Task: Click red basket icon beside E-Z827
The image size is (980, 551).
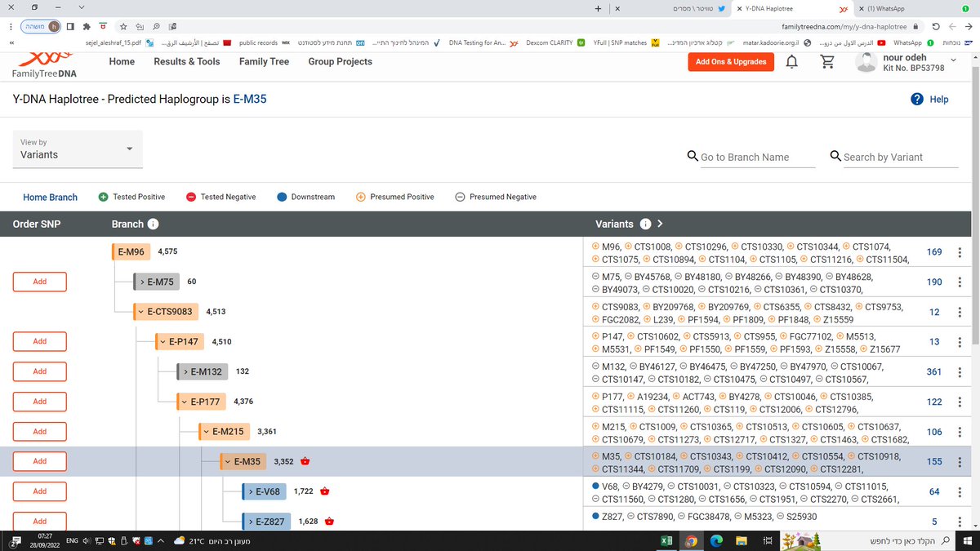Action: click(x=329, y=521)
